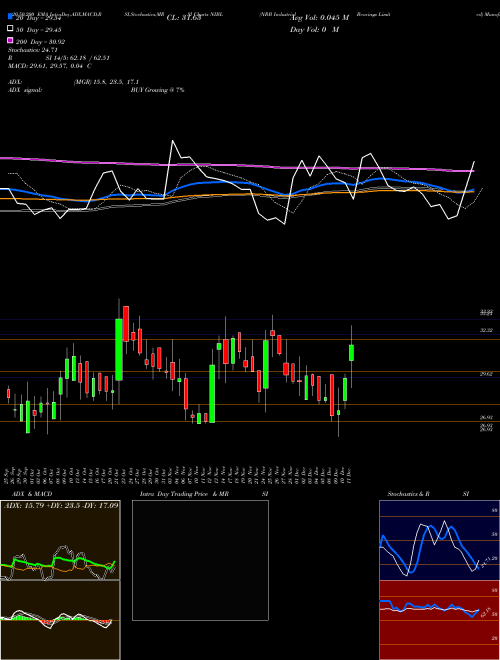
Task: Open the MACD histogram mini chart
Action: tap(60, 620)
